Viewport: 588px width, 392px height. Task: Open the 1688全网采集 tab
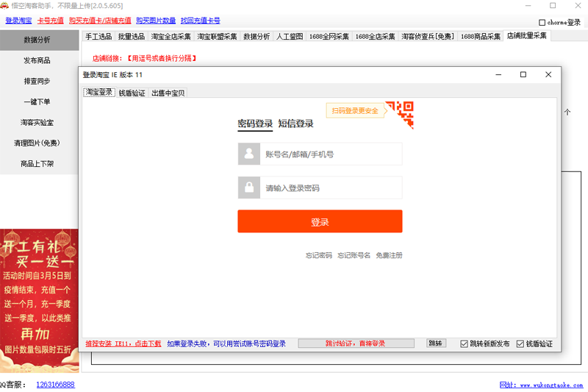pos(329,36)
